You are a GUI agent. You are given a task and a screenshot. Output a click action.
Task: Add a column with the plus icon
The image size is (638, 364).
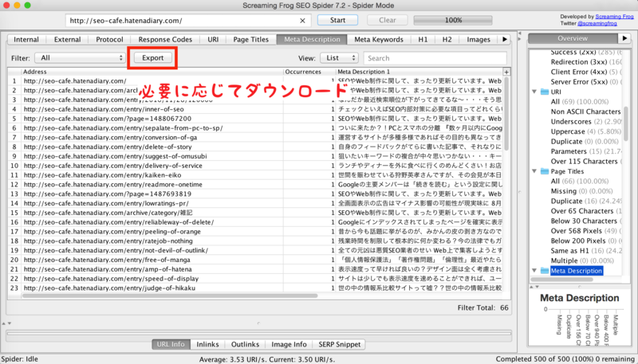(506, 72)
